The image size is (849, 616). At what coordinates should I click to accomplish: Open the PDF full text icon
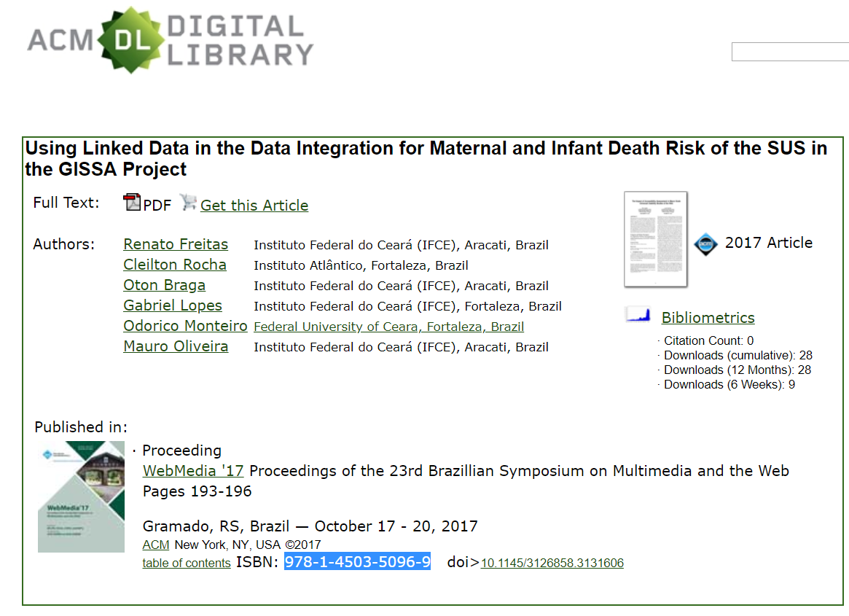click(132, 203)
